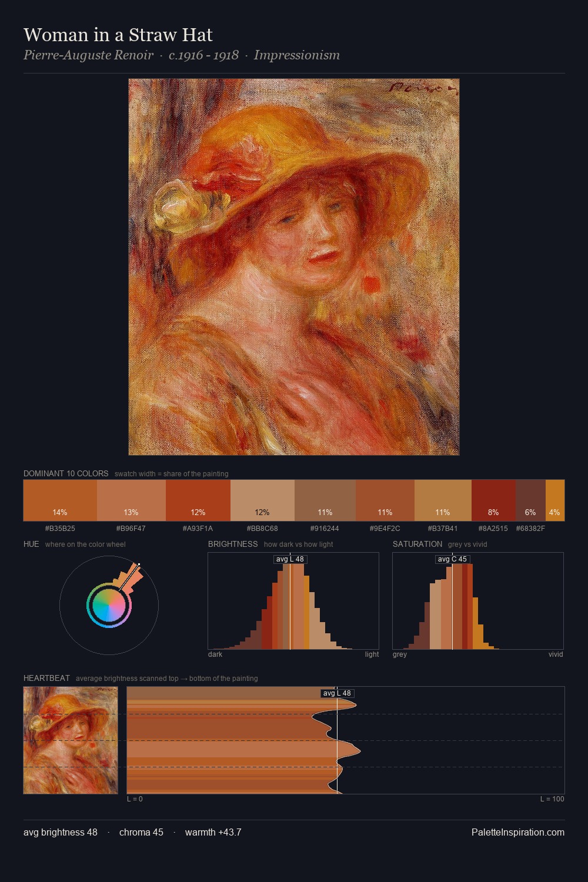Click the main Renoir painting image
The image size is (588, 882).
point(294,267)
